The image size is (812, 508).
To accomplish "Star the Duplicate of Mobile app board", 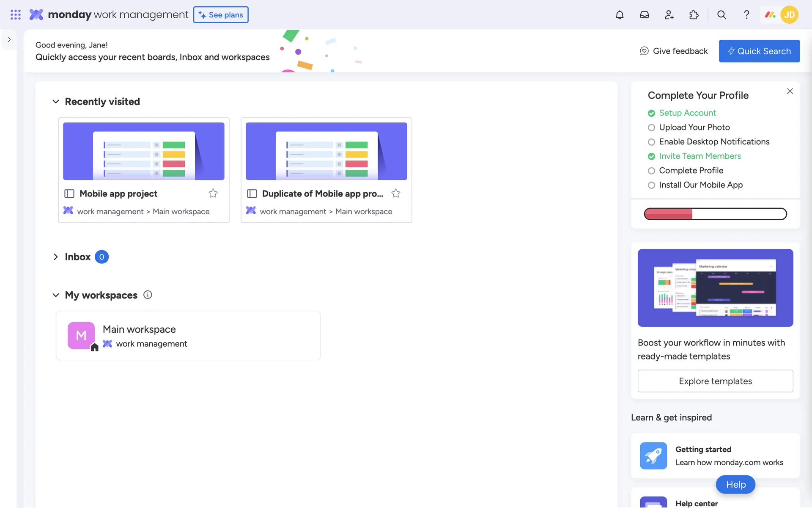I will [x=396, y=193].
